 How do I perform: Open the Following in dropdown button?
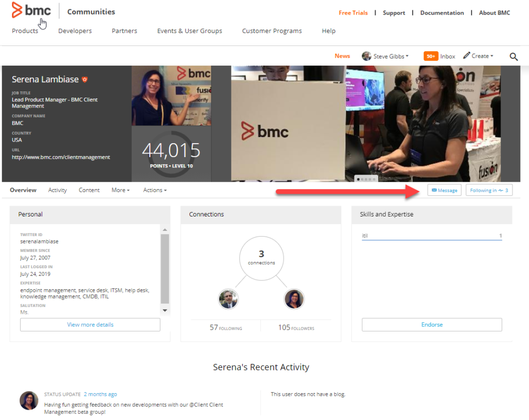[489, 190]
